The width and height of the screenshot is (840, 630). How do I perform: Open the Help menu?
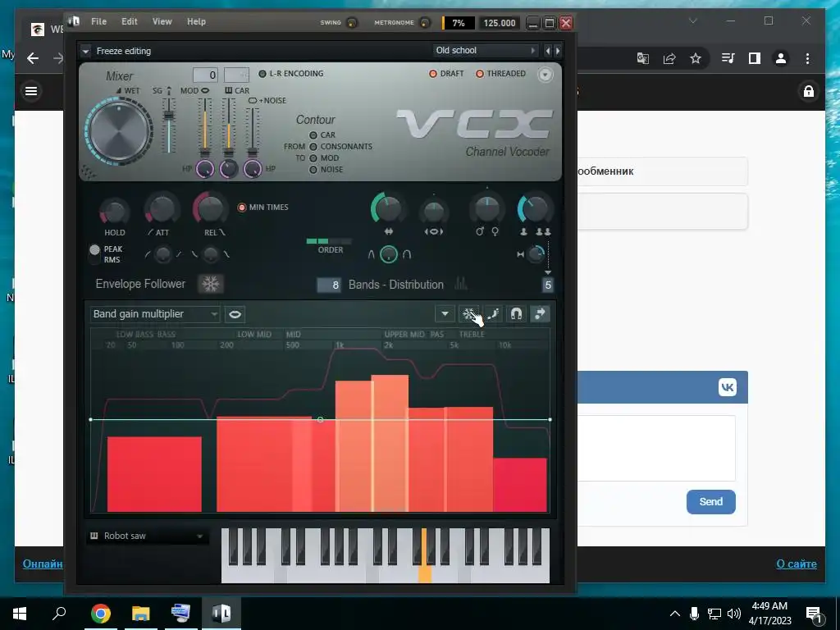coord(196,21)
